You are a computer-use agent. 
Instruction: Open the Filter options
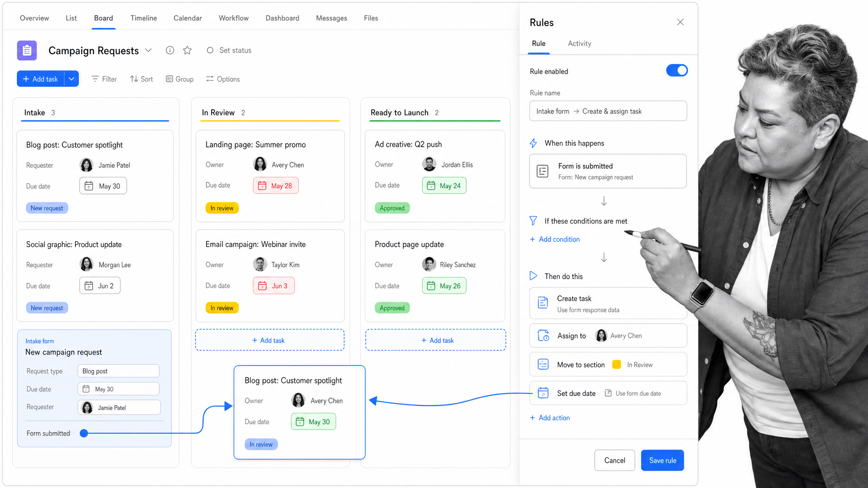(104, 79)
